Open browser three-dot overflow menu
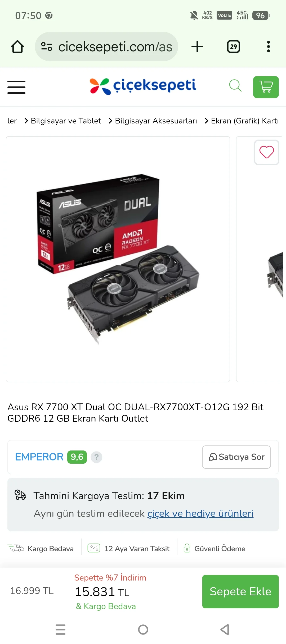The height and width of the screenshot is (644, 286). [x=269, y=47]
